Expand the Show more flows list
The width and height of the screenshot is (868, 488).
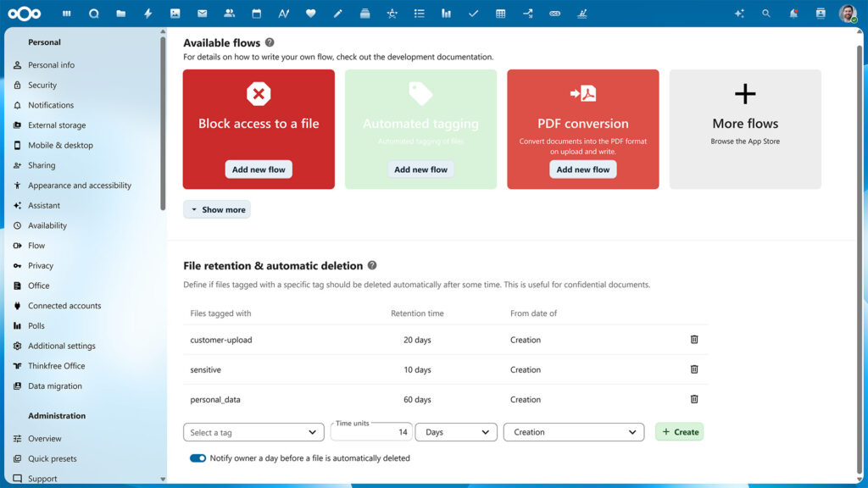[217, 208]
